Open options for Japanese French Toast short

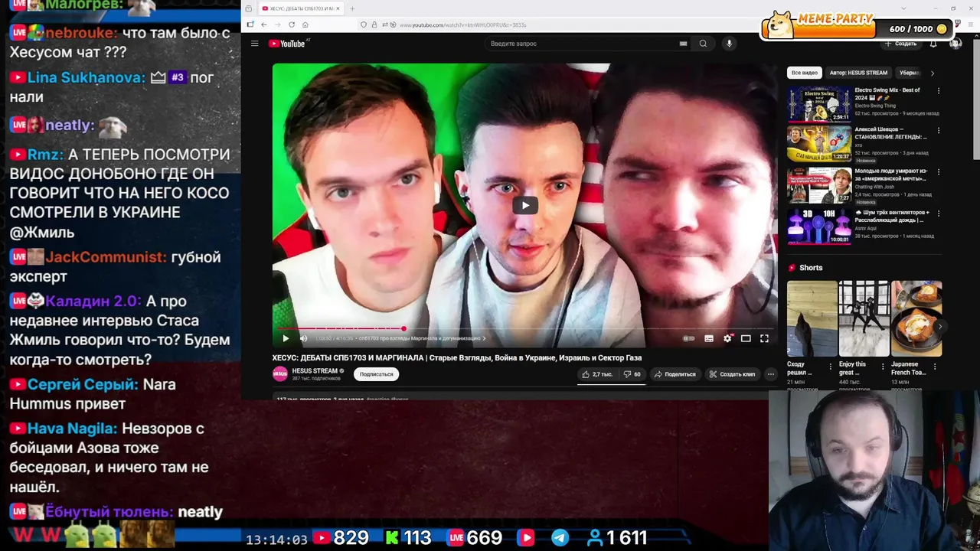click(x=935, y=367)
